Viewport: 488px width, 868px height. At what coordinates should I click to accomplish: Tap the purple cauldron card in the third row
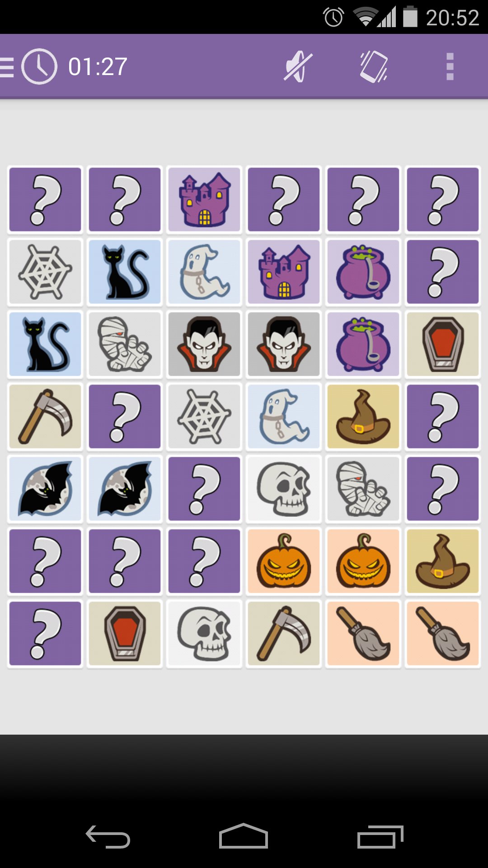point(363,344)
